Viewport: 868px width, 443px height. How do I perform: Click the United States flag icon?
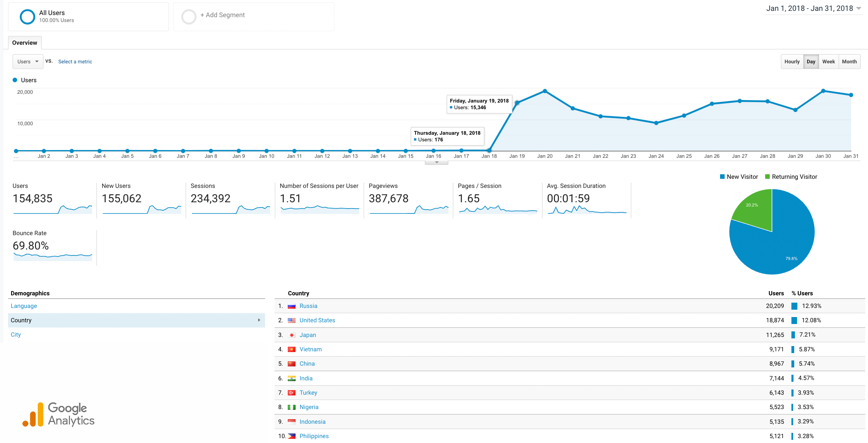pyautogui.click(x=292, y=321)
